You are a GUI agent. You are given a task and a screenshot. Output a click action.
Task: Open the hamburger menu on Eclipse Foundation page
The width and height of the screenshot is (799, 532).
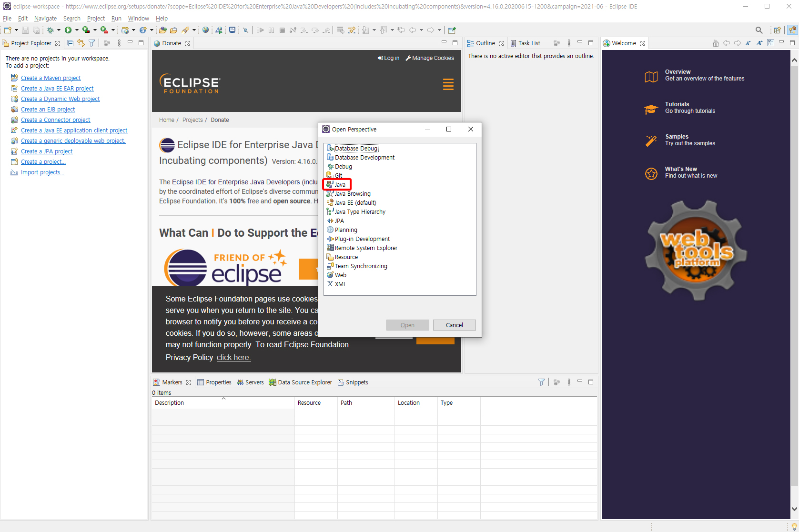448,84
